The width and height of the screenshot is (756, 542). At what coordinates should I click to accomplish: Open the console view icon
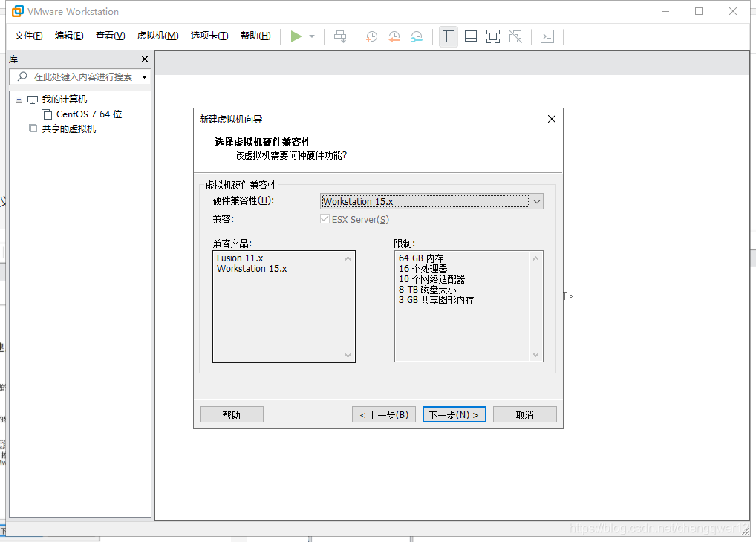[x=547, y=36]
